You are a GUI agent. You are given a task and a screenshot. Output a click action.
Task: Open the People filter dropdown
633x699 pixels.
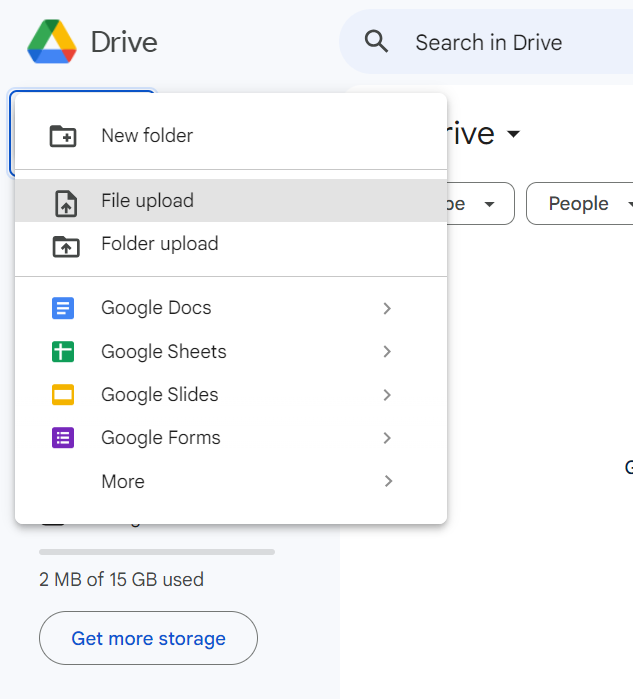[580, 204]
